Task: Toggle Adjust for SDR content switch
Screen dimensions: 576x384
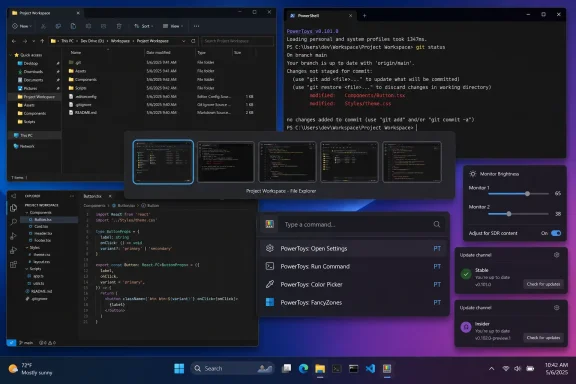Action: click(556, 233)
